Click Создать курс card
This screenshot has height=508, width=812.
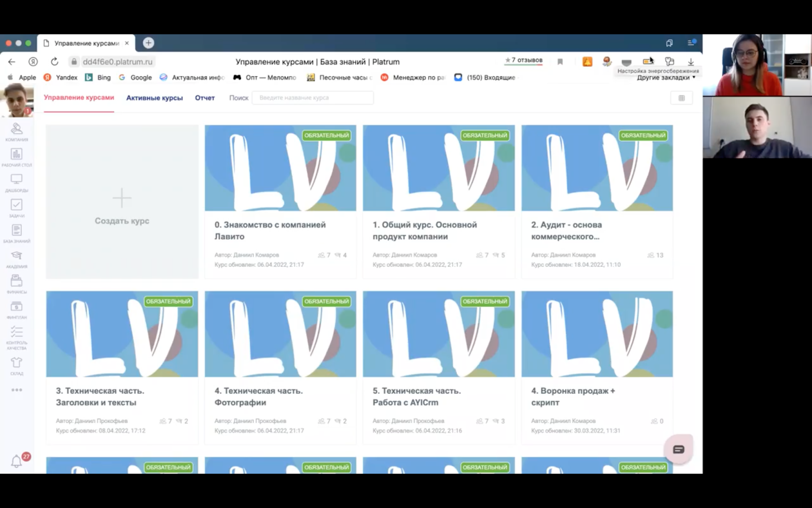[x=122, y=202]
